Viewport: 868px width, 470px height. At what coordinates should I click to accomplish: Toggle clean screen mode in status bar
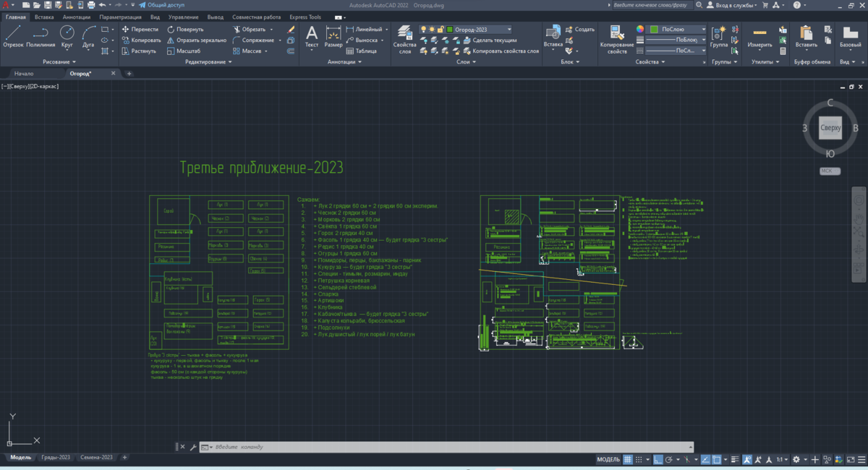click(851, 459)
